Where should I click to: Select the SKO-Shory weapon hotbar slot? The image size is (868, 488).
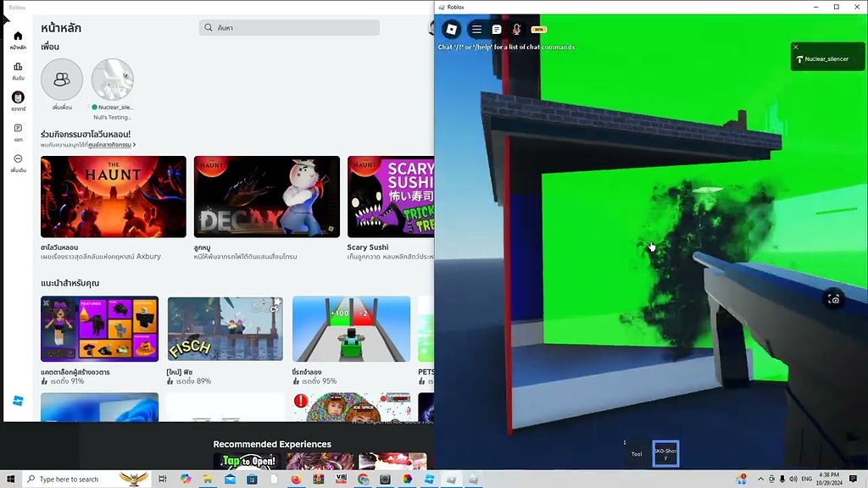coord(665,453)
